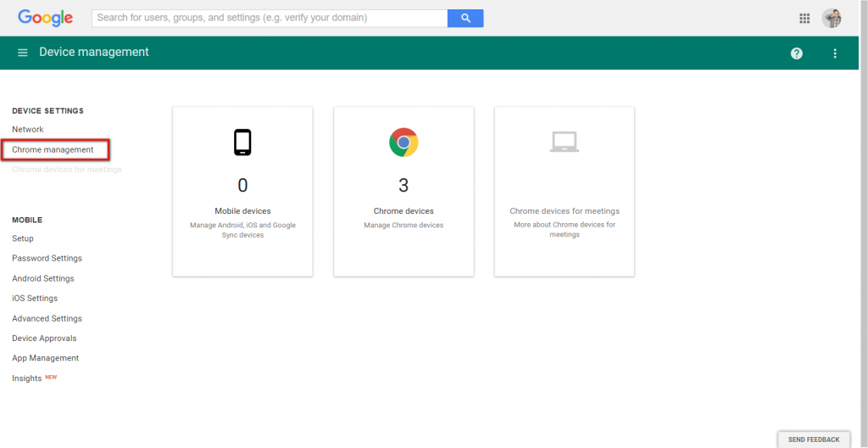Click the mobile phone icon
Image resolution: width=868 pixels, height=448 pixels.
click(242, 143)
